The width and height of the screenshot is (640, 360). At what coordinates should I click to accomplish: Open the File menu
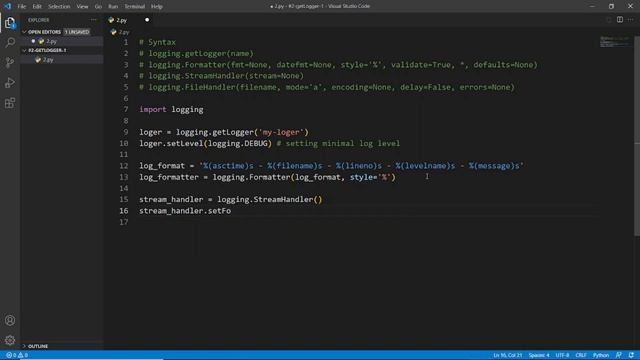point(22,7)
